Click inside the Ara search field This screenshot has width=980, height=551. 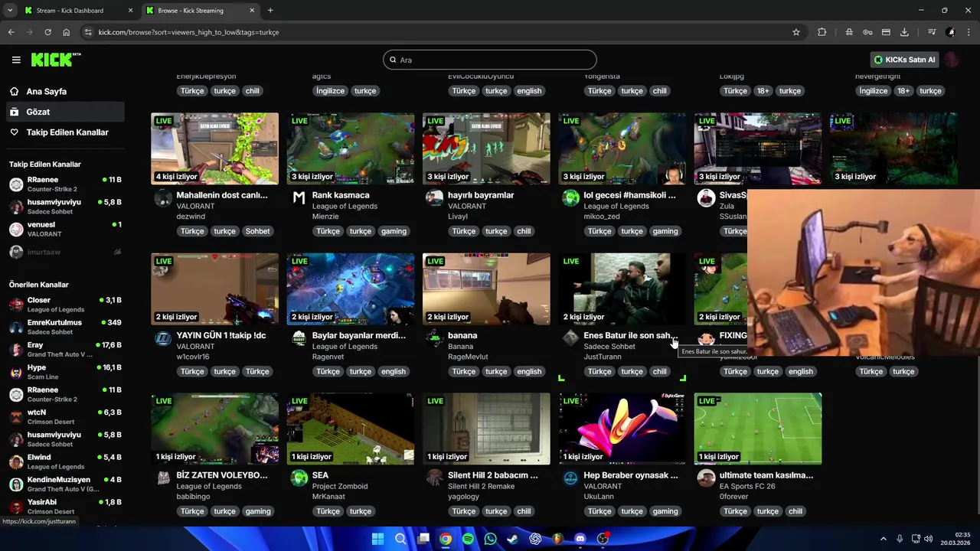tap(490, 60)
